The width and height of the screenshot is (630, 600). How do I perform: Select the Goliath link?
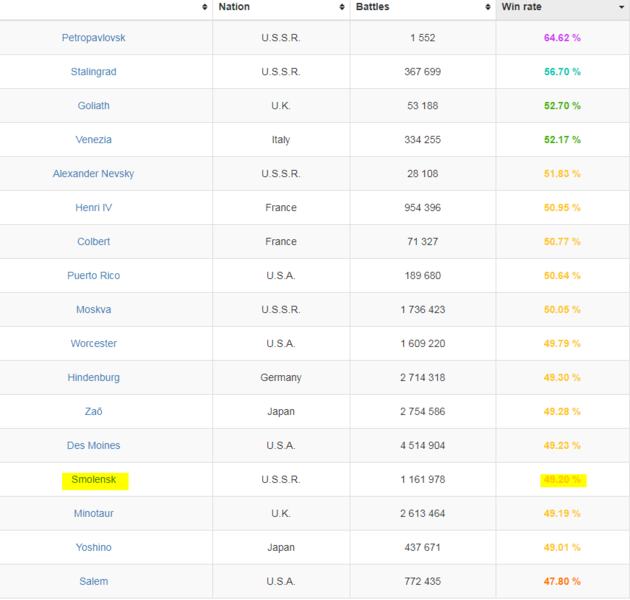[x=93, y=106]
